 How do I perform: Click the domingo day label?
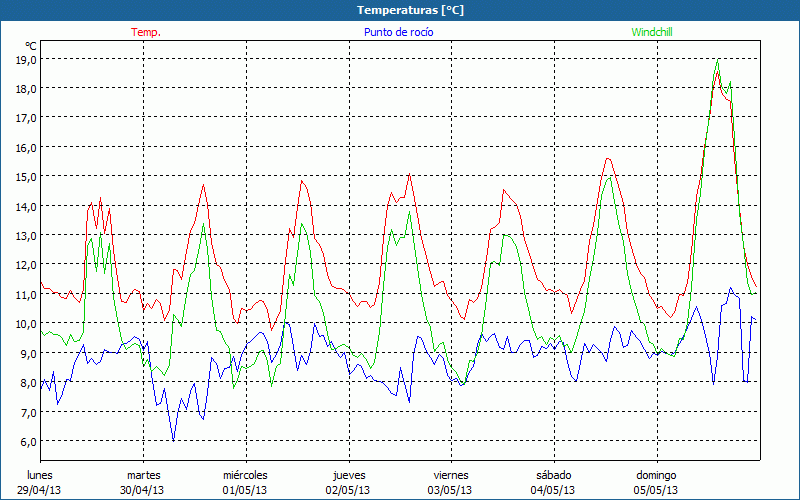click(656, 475)
